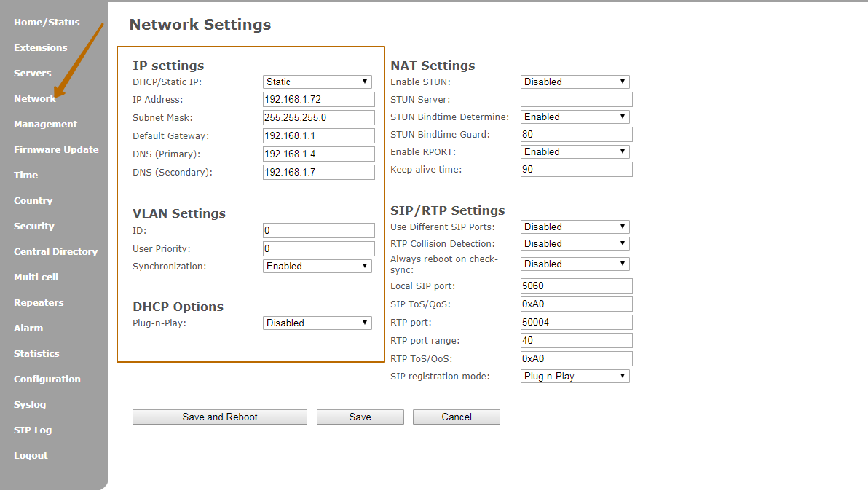Go to Extensions in sidebar
The image size is (868, 504).
[x=40, y=47]
